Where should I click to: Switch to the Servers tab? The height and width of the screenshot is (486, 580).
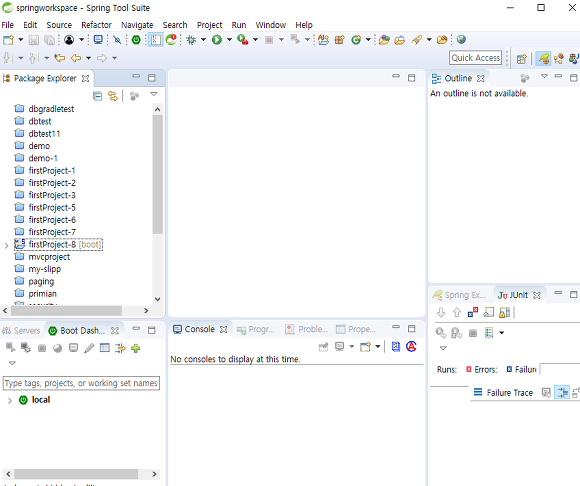point(21,331)
